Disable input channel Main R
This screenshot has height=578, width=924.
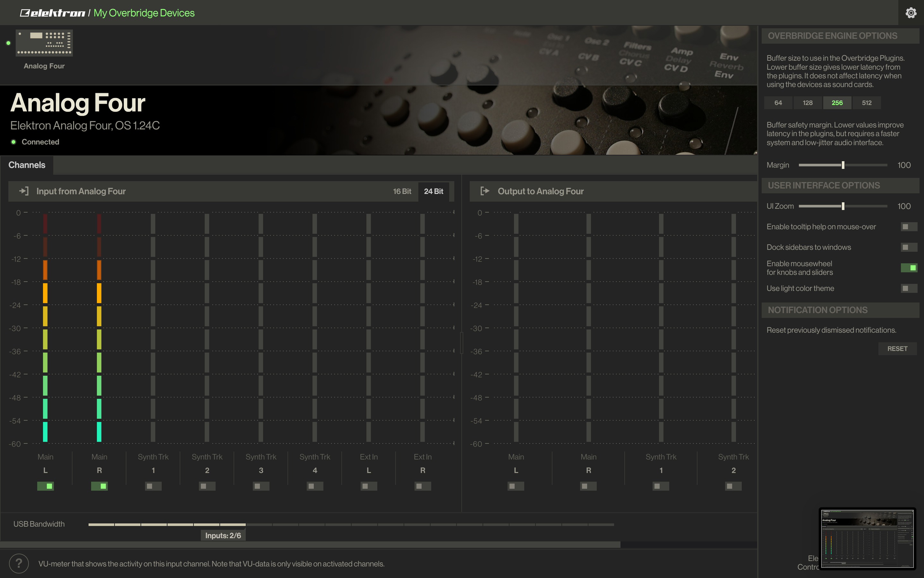(99, 486)
